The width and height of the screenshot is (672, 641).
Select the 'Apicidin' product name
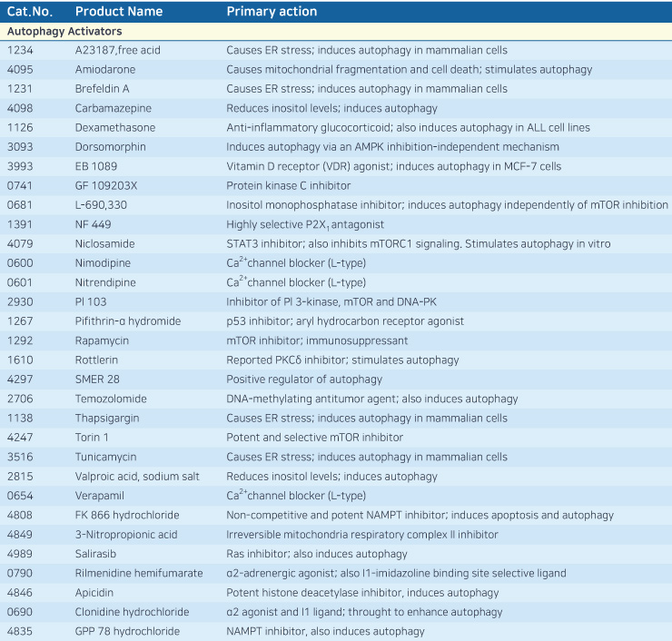click(x=94, y=593)
